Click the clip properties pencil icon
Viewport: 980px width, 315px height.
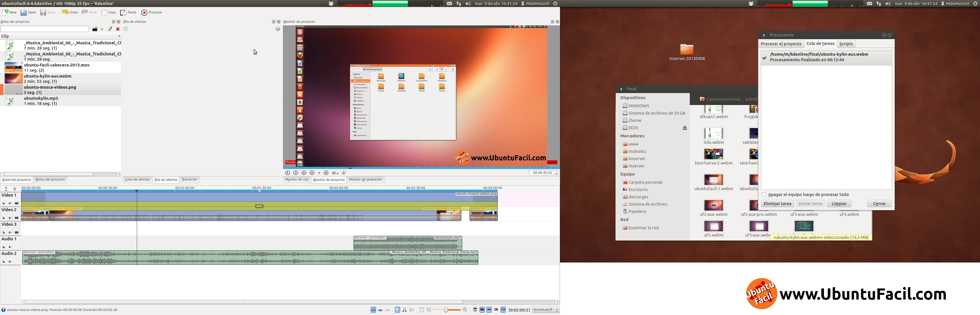click(110, 29)
